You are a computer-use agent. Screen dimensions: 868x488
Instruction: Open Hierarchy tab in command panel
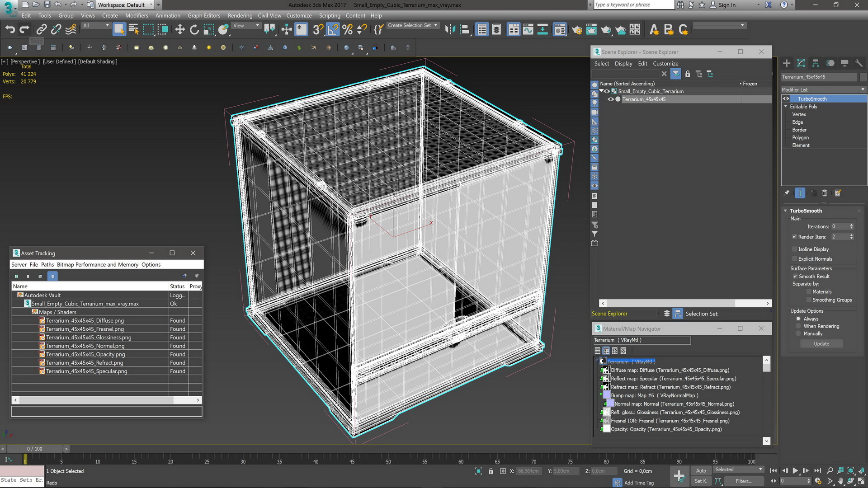816,63
